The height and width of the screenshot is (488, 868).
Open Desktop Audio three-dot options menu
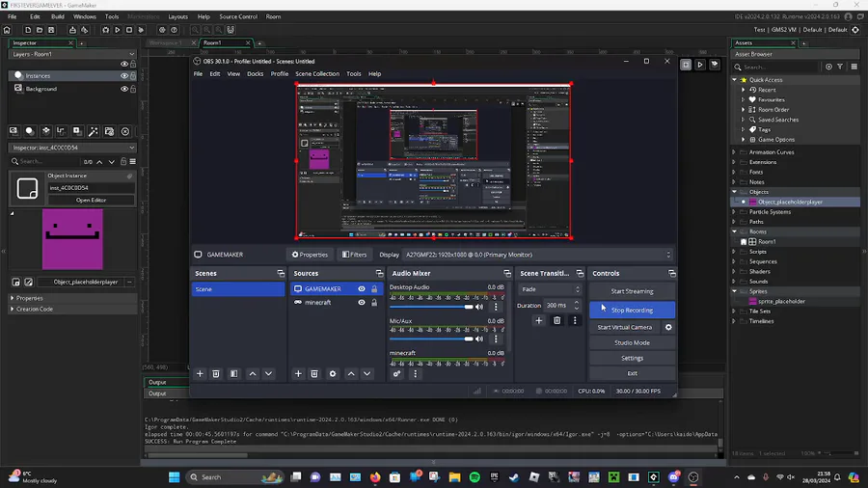[x=496, y=307]
